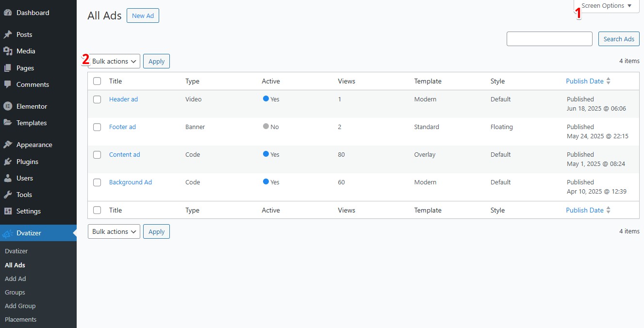The height and width of the screenshot is (328, 644).
Task: Expand the Screen Options panel
Action: click(607, 6)
